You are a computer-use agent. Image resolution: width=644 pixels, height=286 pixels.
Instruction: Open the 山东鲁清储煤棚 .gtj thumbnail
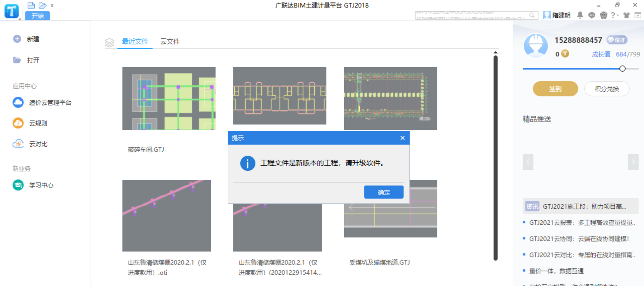[167, 215]
